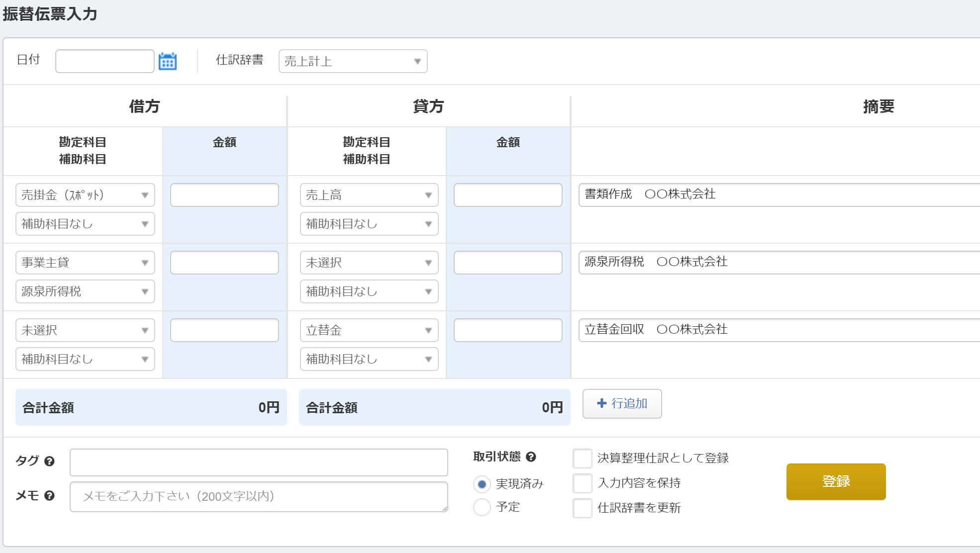Open first row credit 補助科目なし dropdown
980x553 pixels.
point(369,224)
